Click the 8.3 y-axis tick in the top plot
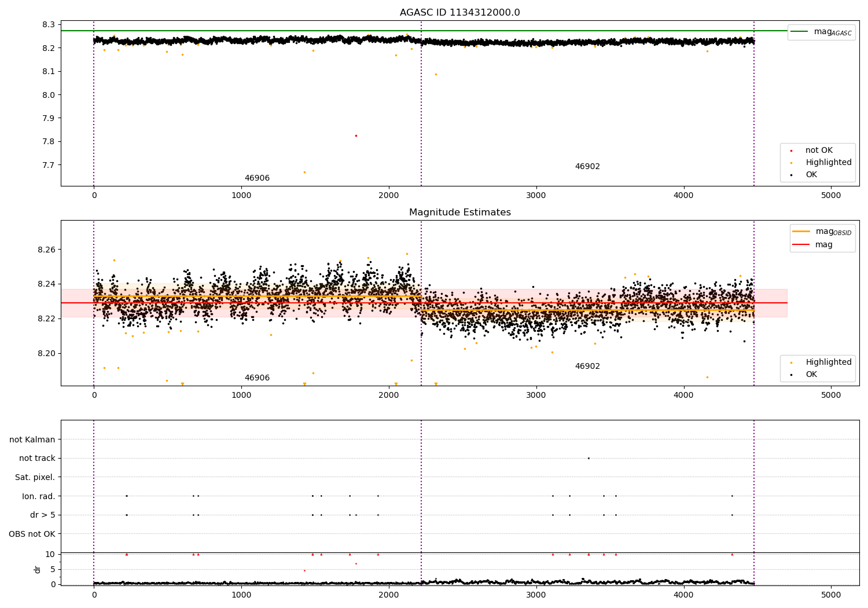This screenshot has height=608, width=868. 49,25
